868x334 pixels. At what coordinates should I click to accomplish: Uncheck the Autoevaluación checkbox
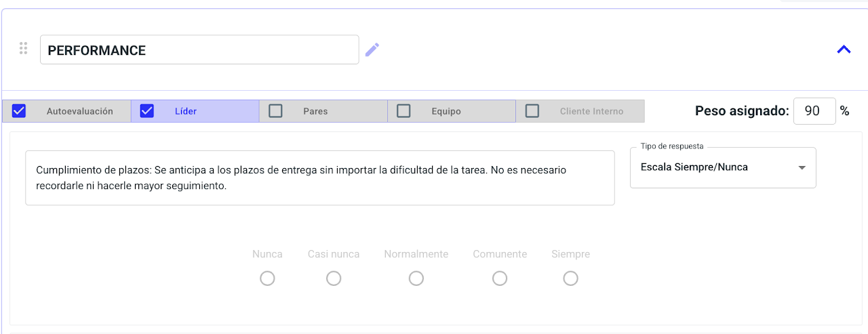pyautogui.click(x=19, y=111)
